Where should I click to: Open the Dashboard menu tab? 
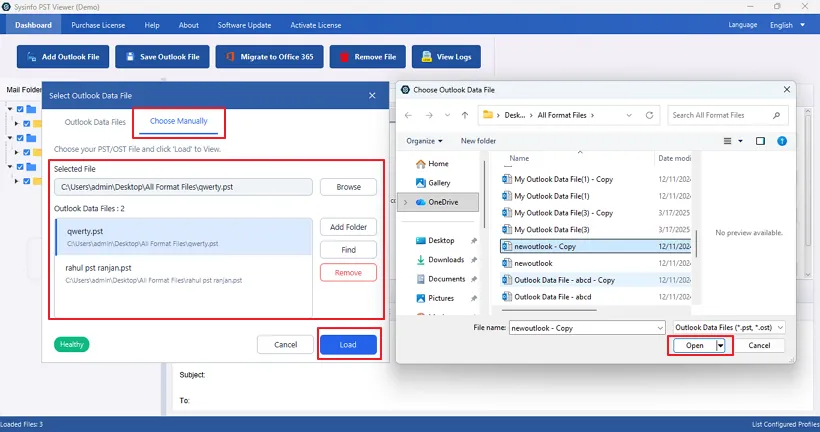33,25
